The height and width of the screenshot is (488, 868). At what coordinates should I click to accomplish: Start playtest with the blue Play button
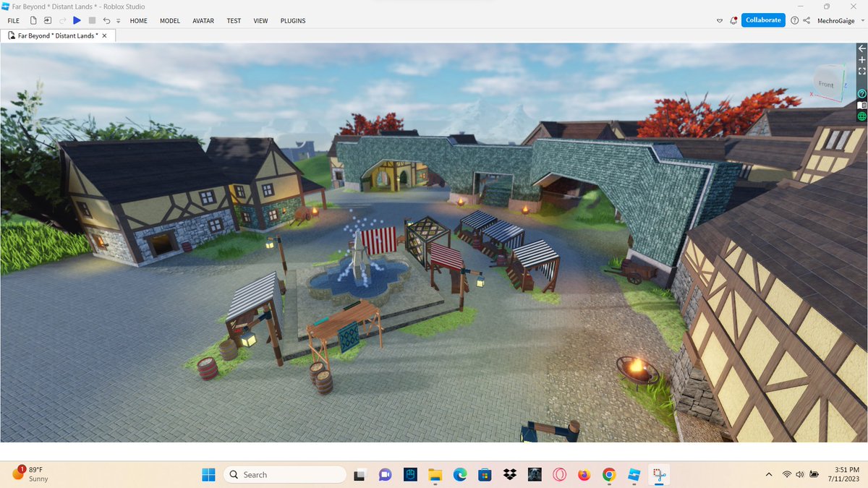[x=77, y=21]
